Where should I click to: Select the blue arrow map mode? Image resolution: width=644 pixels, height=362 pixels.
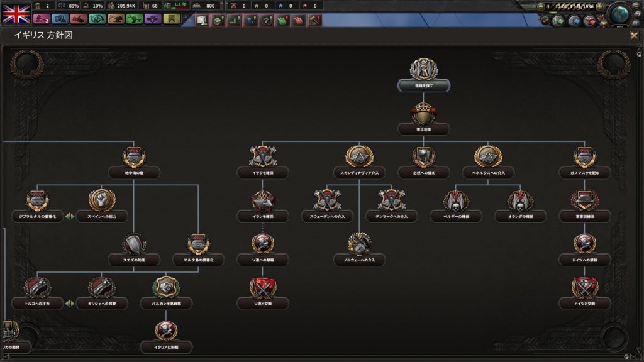pos(574,21)
